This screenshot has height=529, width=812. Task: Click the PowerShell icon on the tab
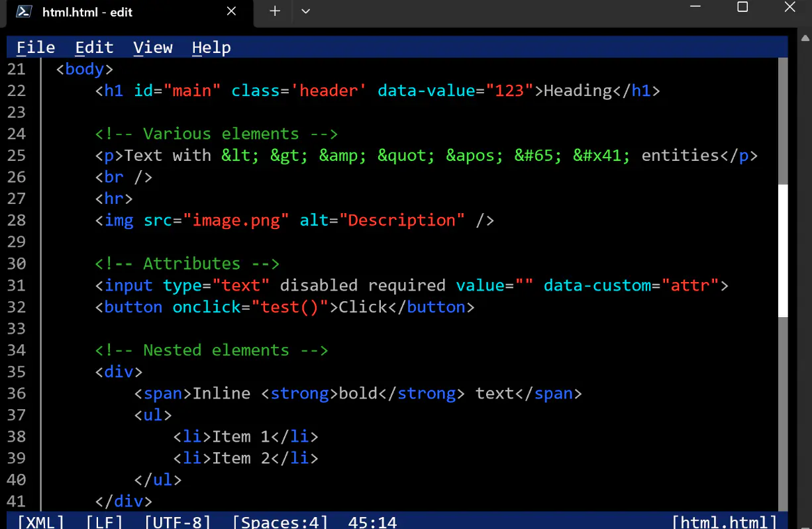(x=25, y=11)
